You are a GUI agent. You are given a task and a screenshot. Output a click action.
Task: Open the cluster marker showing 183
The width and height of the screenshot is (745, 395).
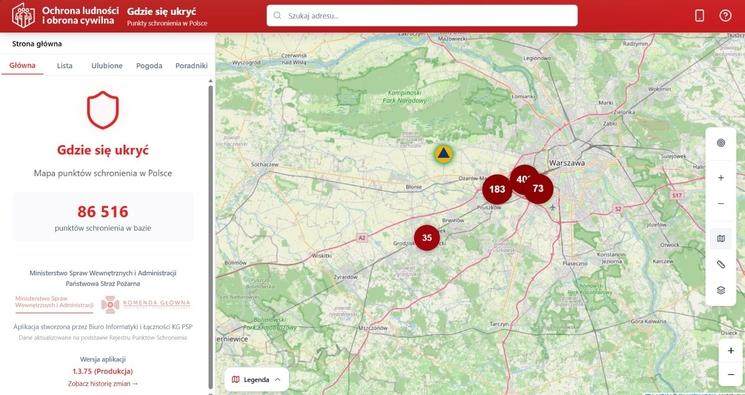click(x=497, y=189)
